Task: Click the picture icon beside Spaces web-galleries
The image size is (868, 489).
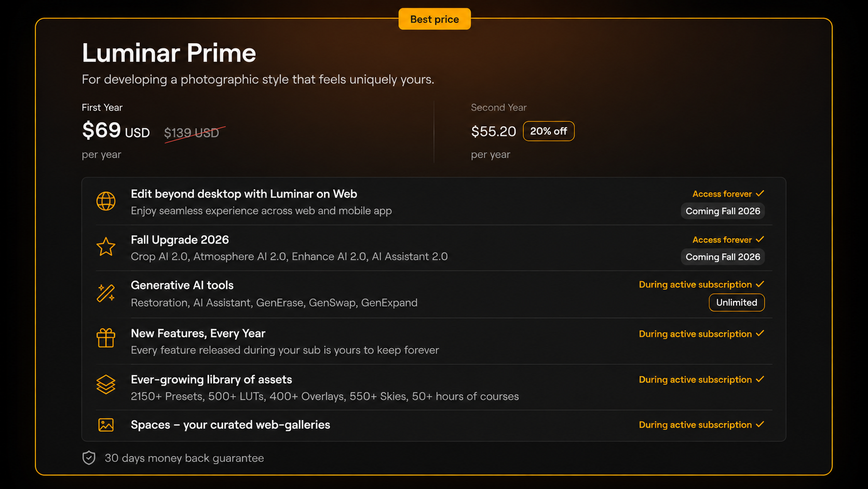Action: point(106,425)
